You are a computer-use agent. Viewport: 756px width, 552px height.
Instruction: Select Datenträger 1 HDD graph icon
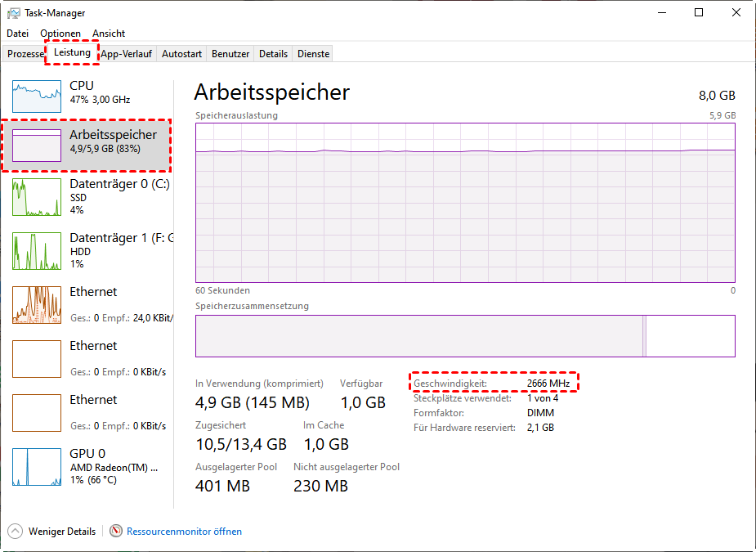37,251
